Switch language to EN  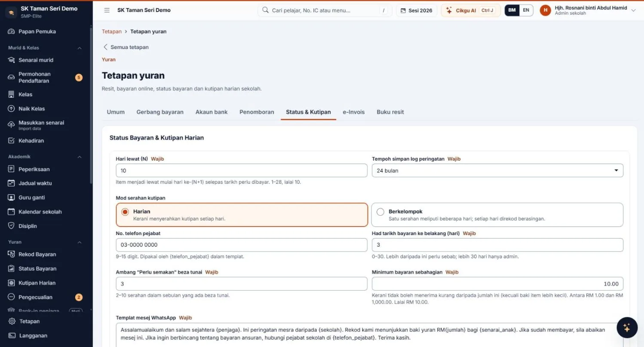pyautogui.click(x=526, y=10)
